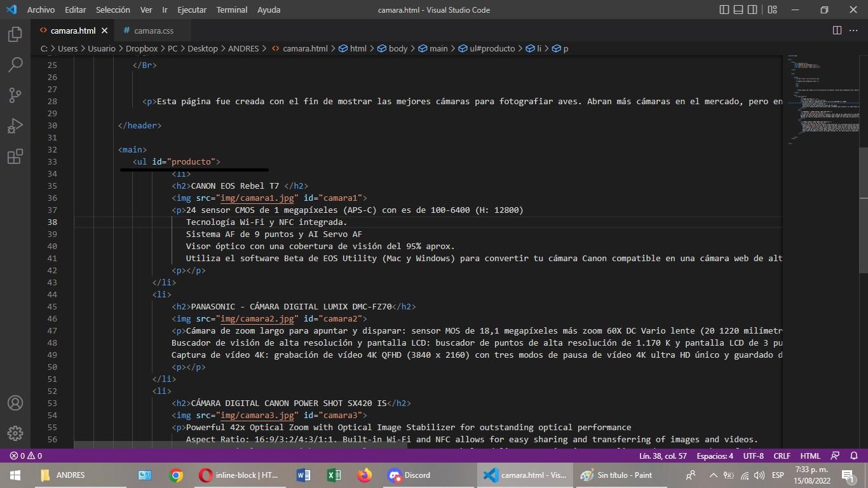Click the main breadcrumb segment
This screenshot has height=488, width=868.
[433, 48]
